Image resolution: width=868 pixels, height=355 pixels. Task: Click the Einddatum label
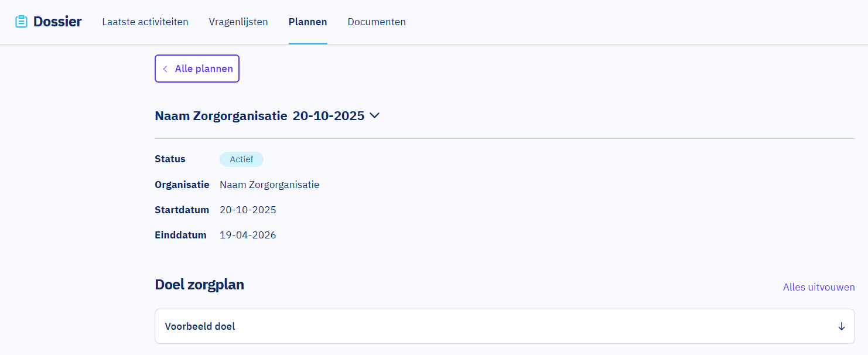[x=180, y=235]
